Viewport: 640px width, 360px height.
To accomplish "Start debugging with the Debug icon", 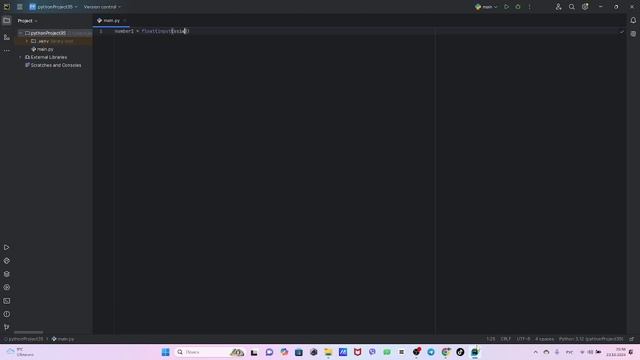I will 518,7.
